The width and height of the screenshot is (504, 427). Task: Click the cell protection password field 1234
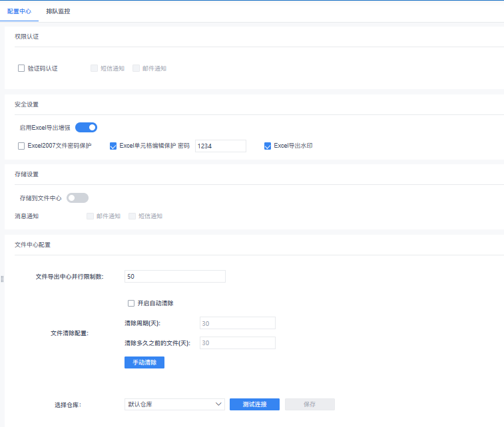(x=220, y=146)
